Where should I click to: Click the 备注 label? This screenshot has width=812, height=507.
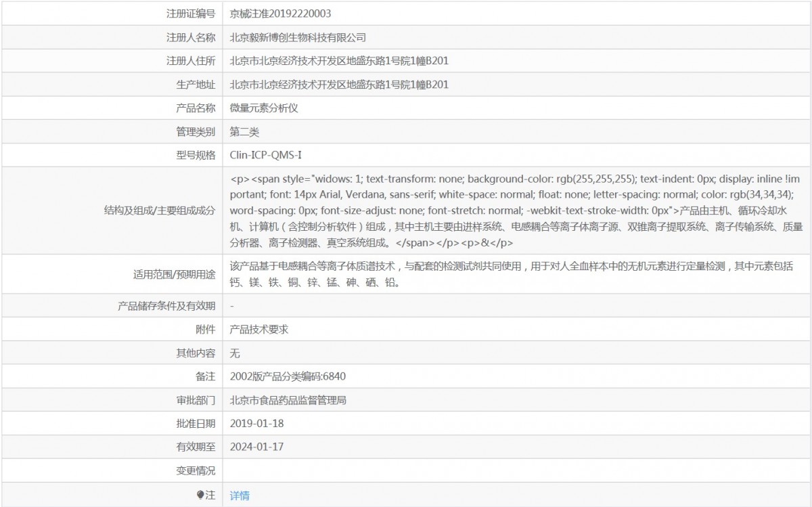coord(205,376)
